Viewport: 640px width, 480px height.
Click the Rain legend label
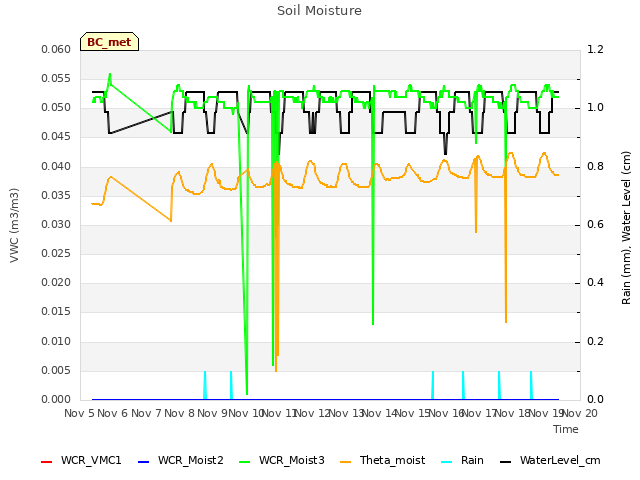pyautogui.click(x=472, y=460)
